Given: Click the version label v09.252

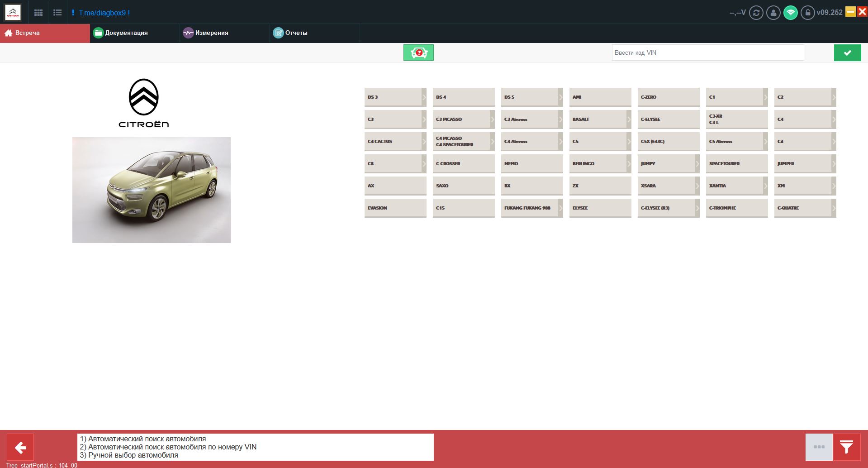Looking at the screenshot, I should (x=830, y=13).
